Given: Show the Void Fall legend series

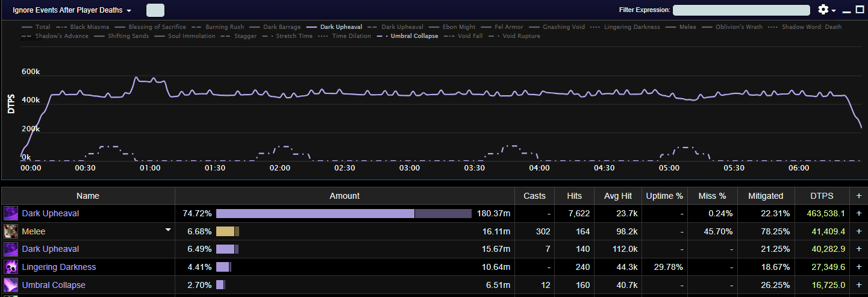Looking at the screenshot, I should pos(464,36).
